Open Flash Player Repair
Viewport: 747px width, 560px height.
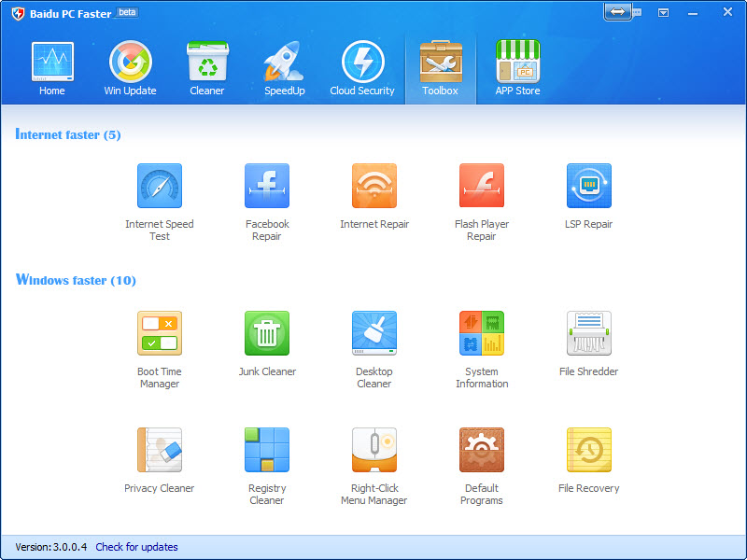[482, 186]
